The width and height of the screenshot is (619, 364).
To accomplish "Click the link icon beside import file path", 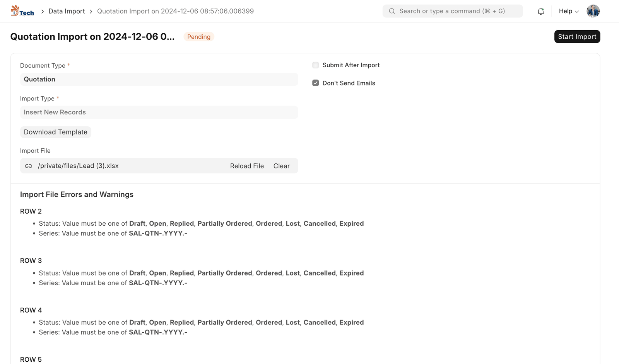I will pos(29,166).
